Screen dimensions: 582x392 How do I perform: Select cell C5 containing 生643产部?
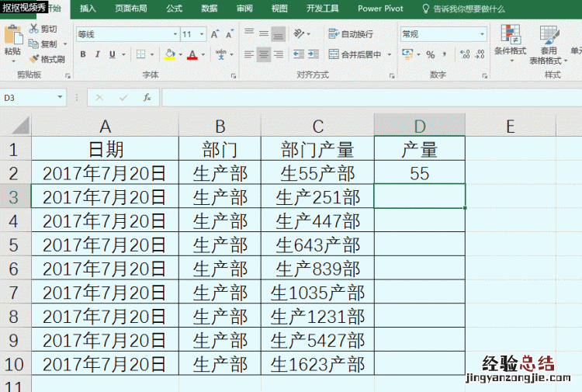click(x=317, y=245)
